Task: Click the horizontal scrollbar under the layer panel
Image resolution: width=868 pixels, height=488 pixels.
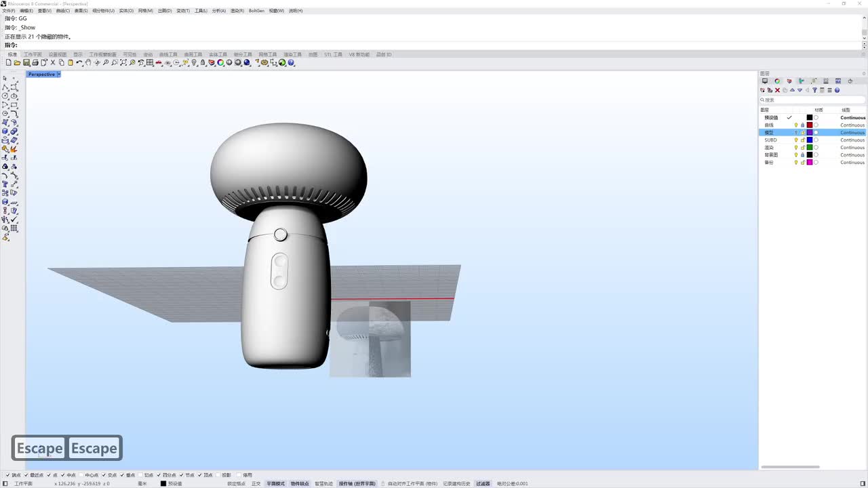Action: (790, 466)
